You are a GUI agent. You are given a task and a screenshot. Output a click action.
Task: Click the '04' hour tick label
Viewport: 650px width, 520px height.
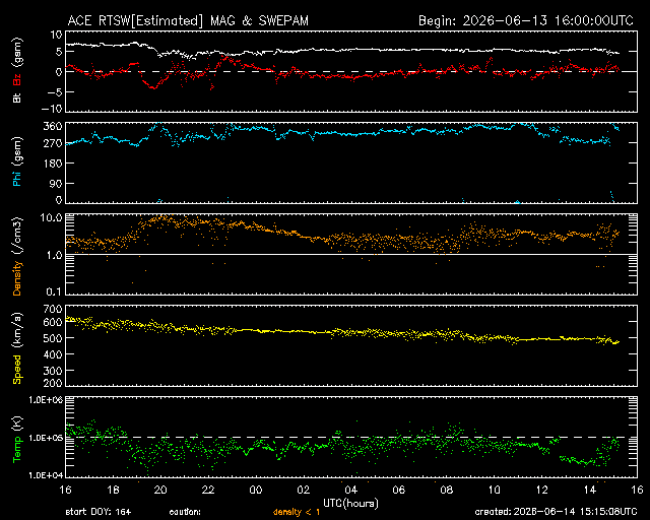click(x=351, y=490)
